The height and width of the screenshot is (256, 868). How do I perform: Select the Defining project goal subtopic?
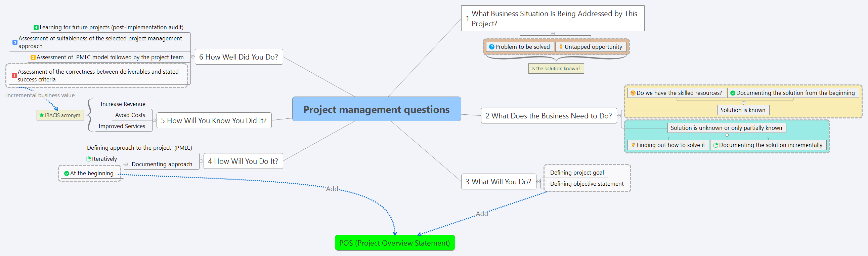[577, 173]
